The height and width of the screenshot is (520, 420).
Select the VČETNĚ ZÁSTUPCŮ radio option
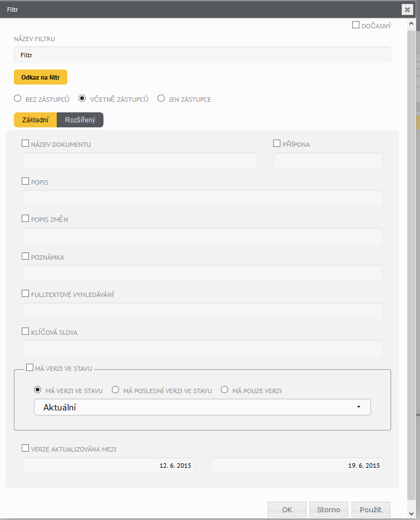(x=82, y=98)
